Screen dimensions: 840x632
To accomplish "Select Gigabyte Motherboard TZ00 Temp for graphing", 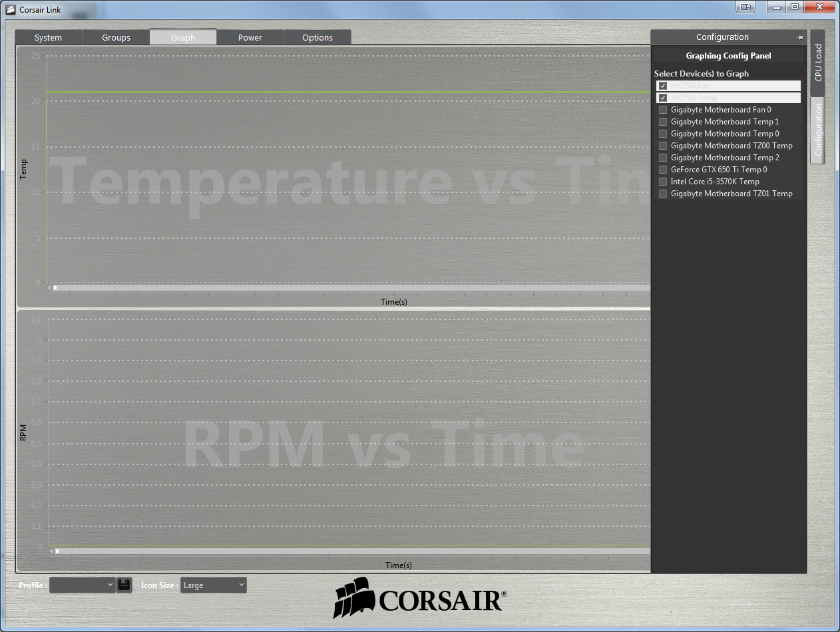I will pos(663,146).
